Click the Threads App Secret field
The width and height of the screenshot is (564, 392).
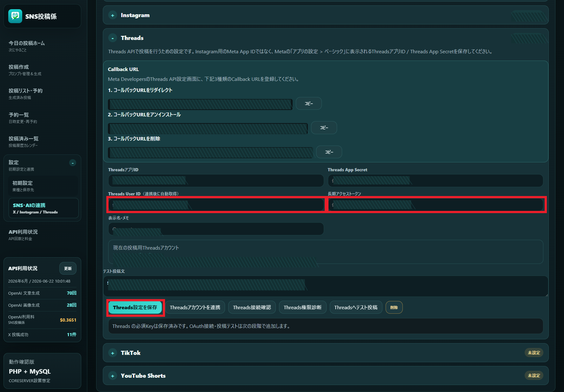point(435,180)
